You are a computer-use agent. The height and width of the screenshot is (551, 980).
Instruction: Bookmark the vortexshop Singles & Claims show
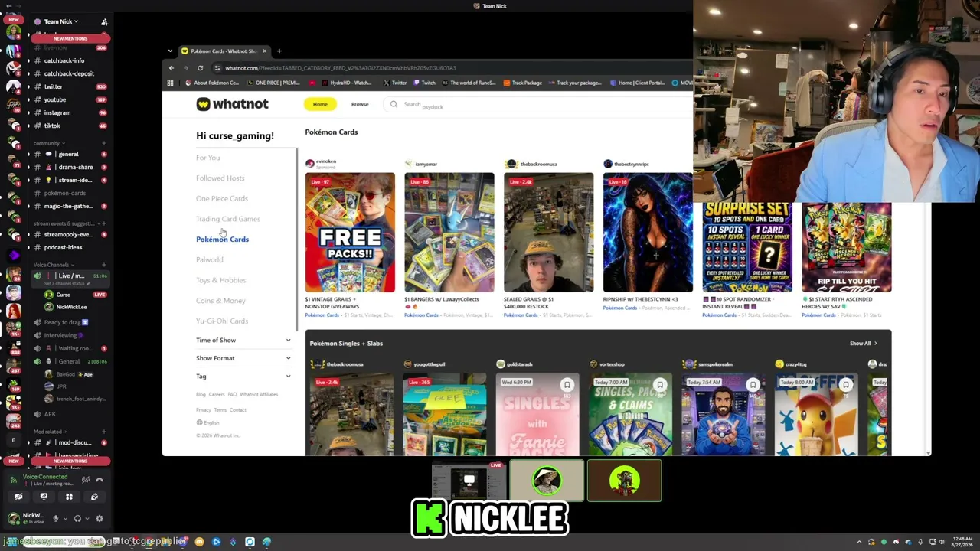(660, 385)
